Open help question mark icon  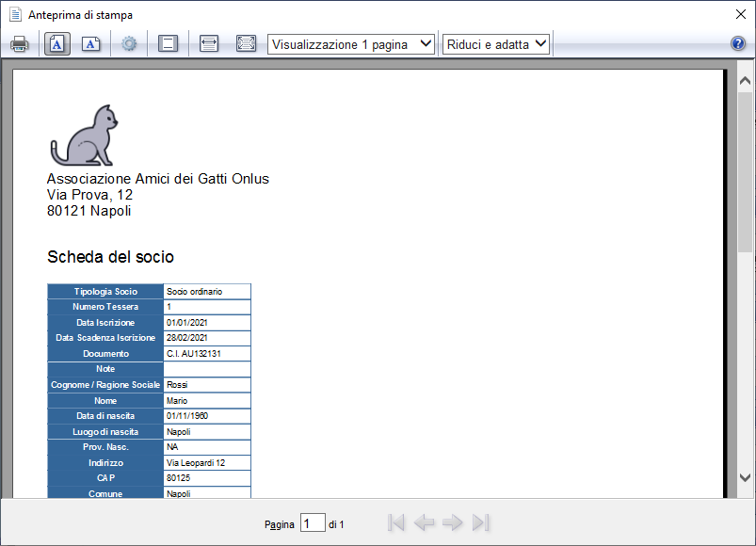(x=738, y=44)
